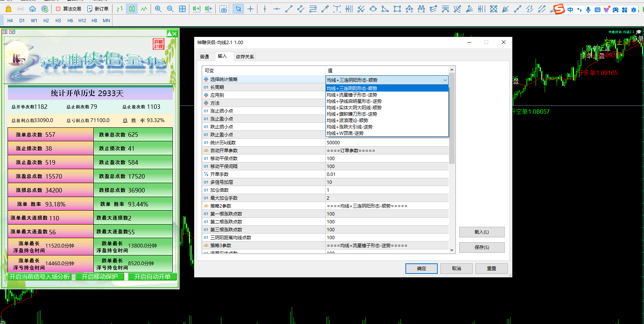This screenshot has width=644, height=324.
Task: Toggle 算法交易 algo trading button
Action: click(x=69, y=9)
